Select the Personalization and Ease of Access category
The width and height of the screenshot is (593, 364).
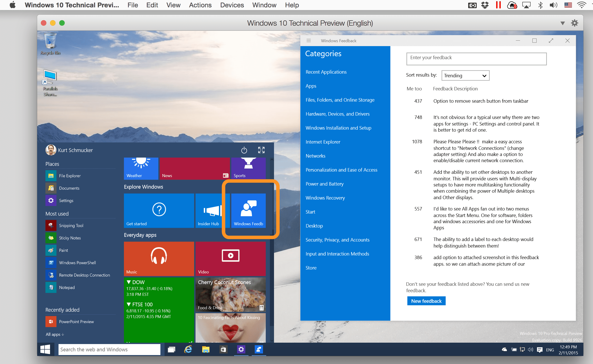click(341, 170)
